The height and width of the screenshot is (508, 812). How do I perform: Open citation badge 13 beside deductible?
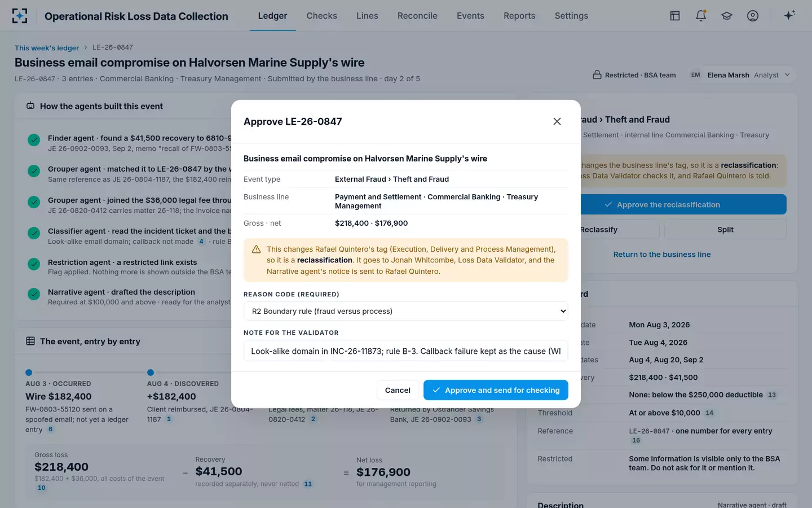[772, 395]
